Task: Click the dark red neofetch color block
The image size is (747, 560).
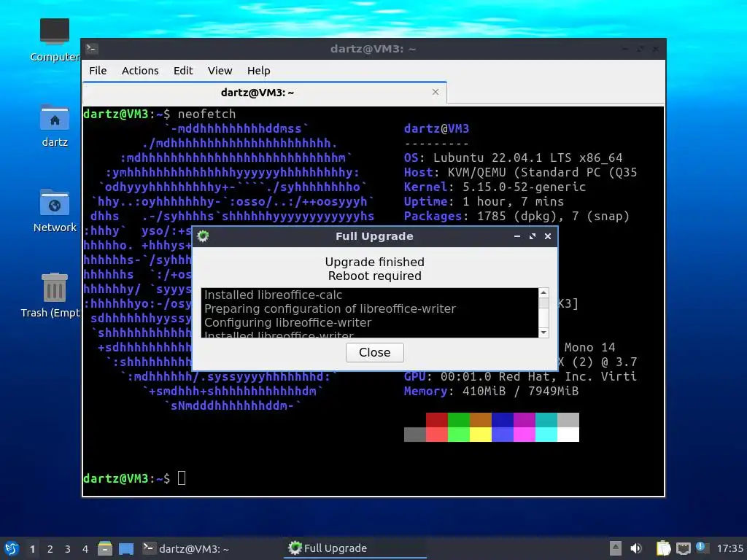Action: tap(436, 420)
